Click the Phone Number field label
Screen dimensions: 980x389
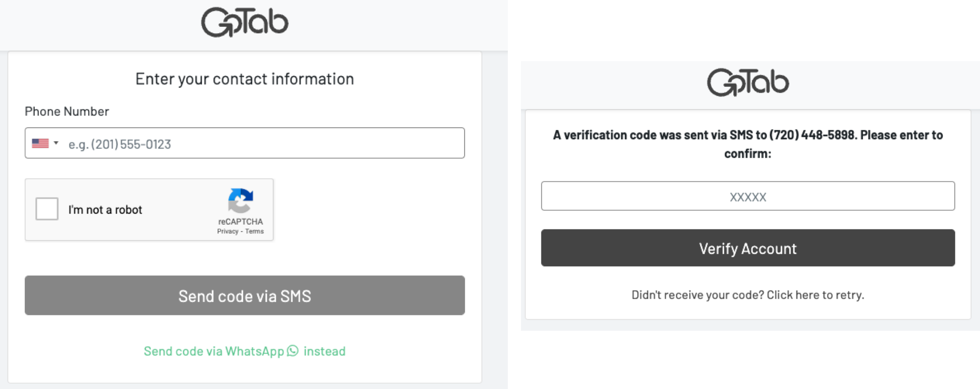click(x=67, y=111)
